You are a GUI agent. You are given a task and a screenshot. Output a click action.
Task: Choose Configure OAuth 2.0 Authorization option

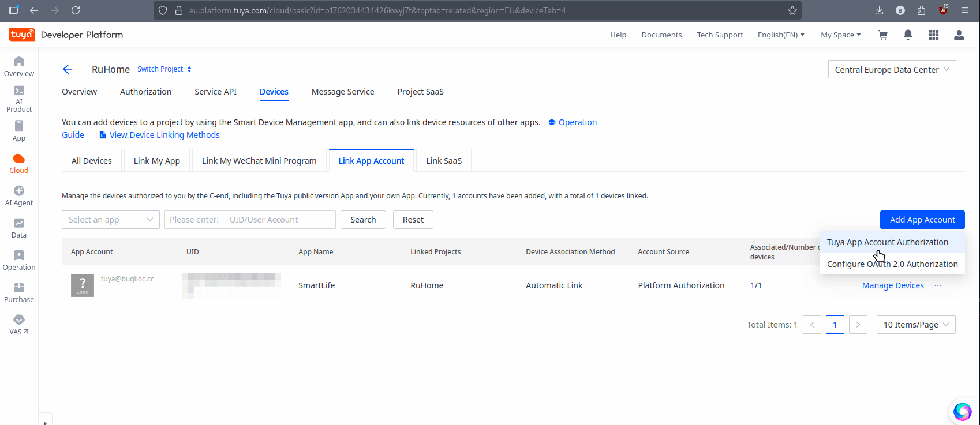point(892,264)
